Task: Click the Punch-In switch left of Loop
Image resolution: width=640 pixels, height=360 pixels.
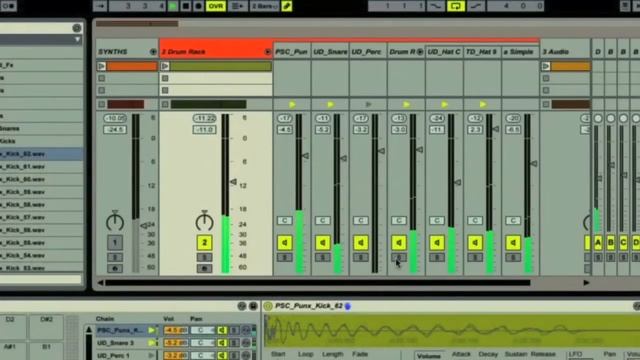Action: click(436, 6)
